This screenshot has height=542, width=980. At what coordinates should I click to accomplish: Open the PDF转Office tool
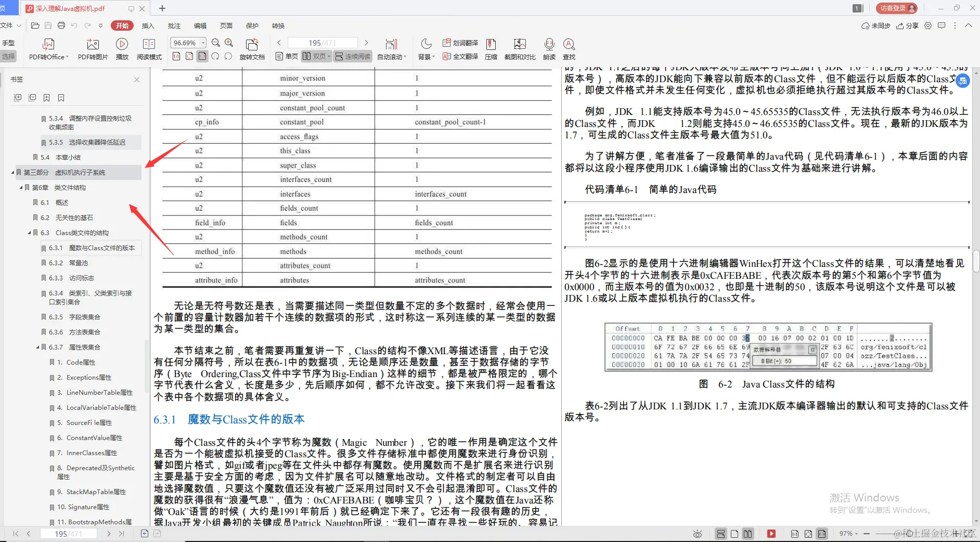pyautogui.click(x=48, y=49)
